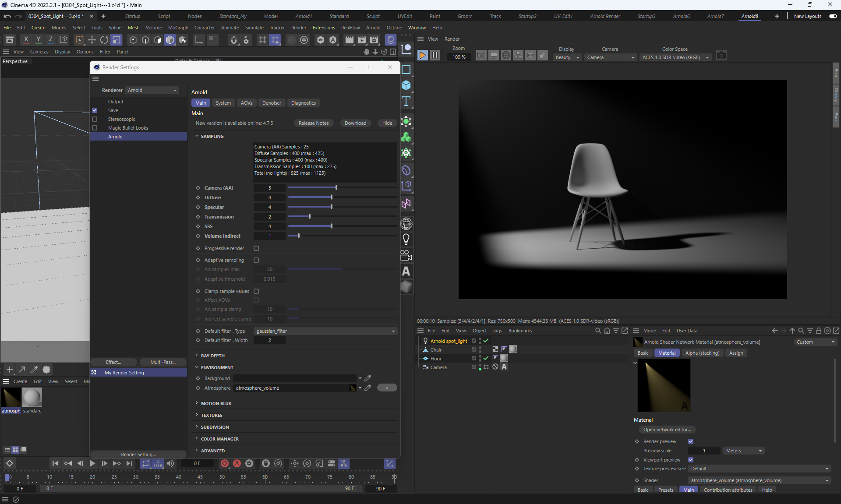Adjust the Camera (AA) samples slider
The height and width of the screenshot is (504, 841).
tap(336, 188)
